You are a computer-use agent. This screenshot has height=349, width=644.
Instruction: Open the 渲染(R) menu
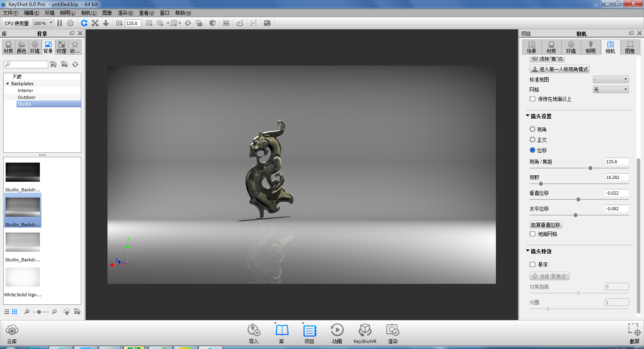click(x=125, y=13)
